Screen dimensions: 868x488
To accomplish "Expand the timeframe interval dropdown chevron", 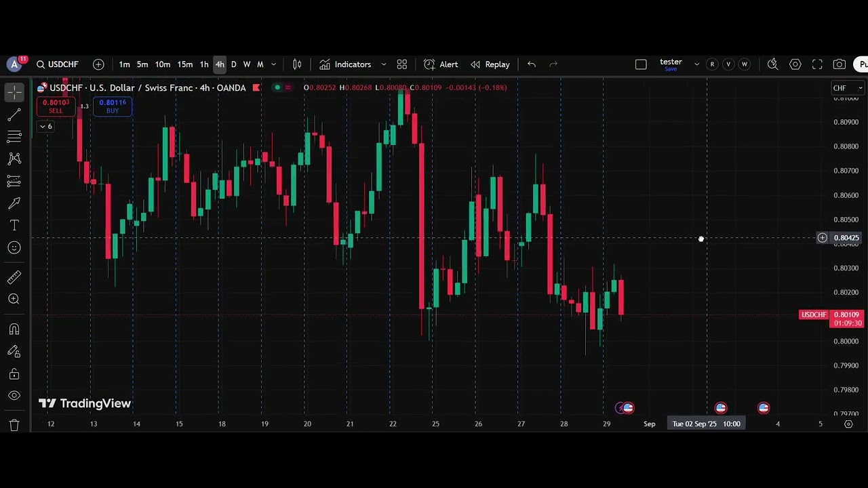I will [274, 64].
